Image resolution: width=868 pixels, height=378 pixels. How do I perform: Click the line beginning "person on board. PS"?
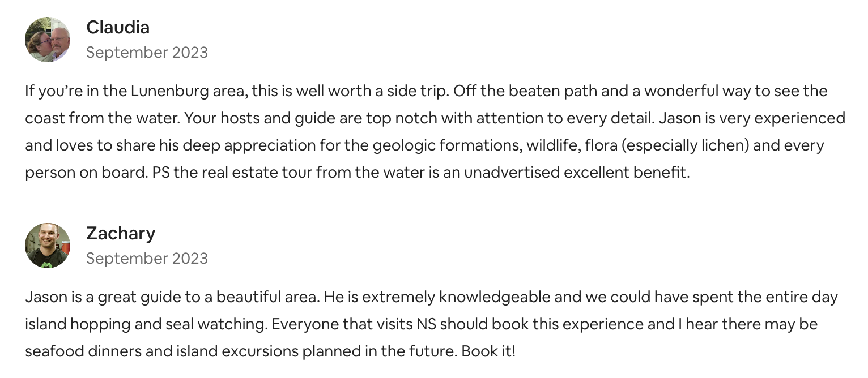tap(358, 173)
